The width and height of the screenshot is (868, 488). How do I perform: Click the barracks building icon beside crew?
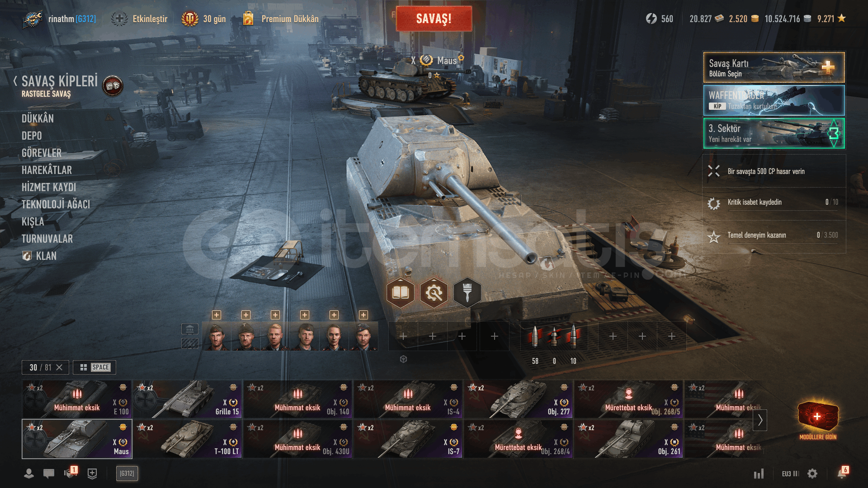coord(190,328)
